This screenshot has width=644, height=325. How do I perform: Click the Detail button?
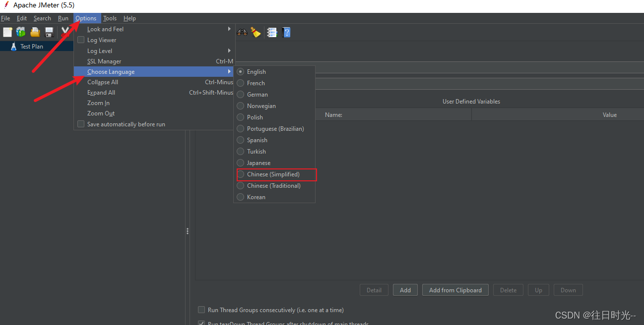(374, 290)
